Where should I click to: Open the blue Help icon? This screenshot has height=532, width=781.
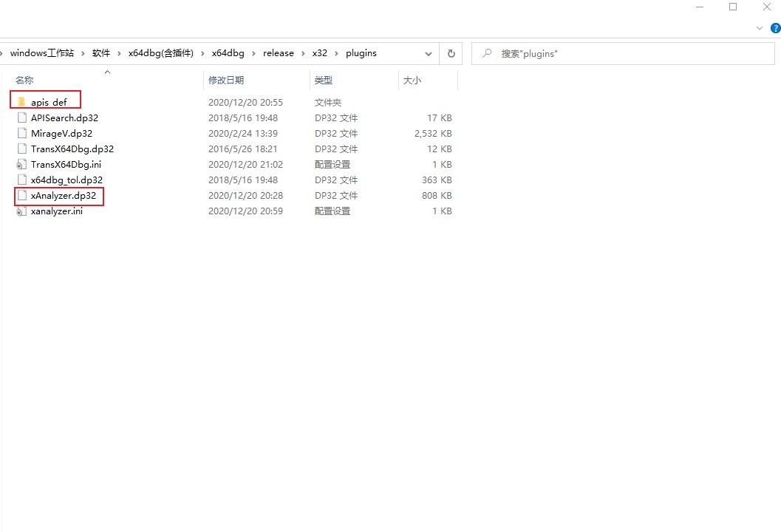tap(776, 28)
